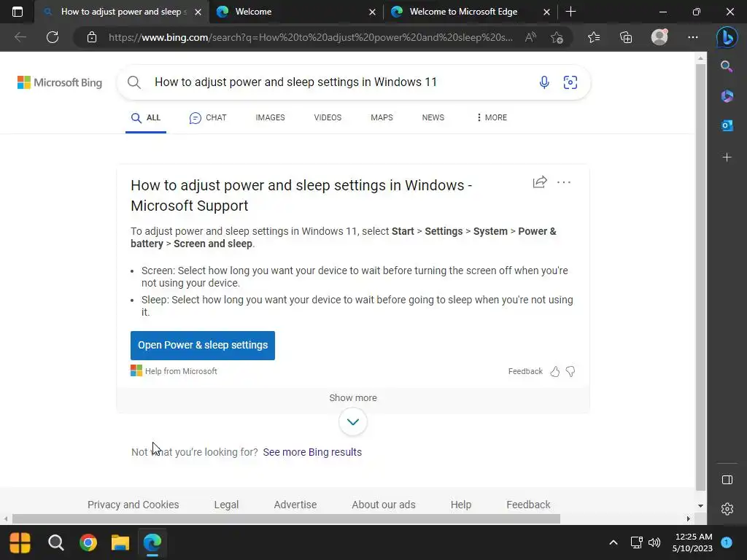Viewport: 747px width, 560px height.
Task: View site information lock icon
Action: [92, 37]
